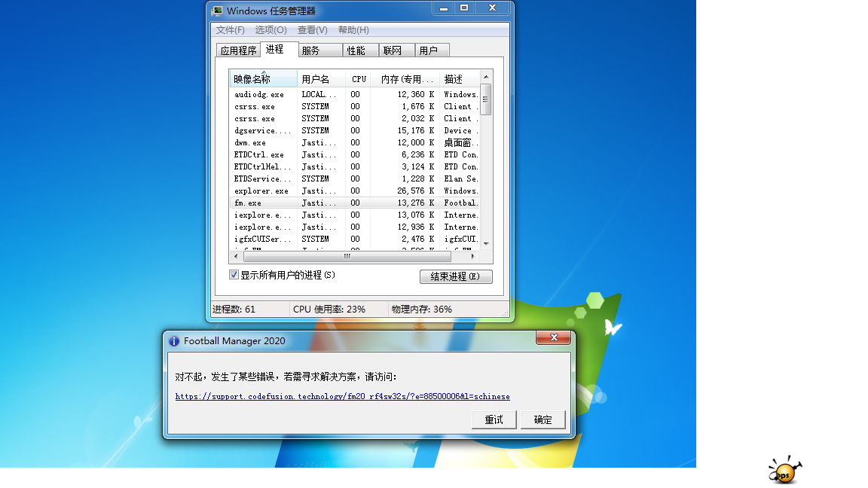Select the audiodg.exe process row
Viewport: 868px width, 488px height.
point(354,95)
